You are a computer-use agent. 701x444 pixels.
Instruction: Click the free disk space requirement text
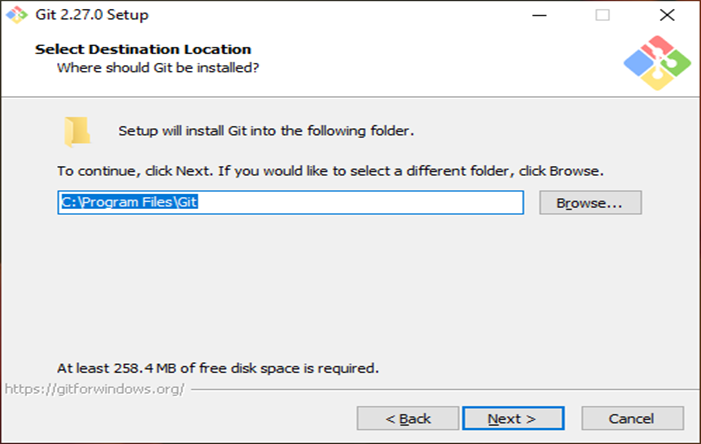click(x=218, y=367)
